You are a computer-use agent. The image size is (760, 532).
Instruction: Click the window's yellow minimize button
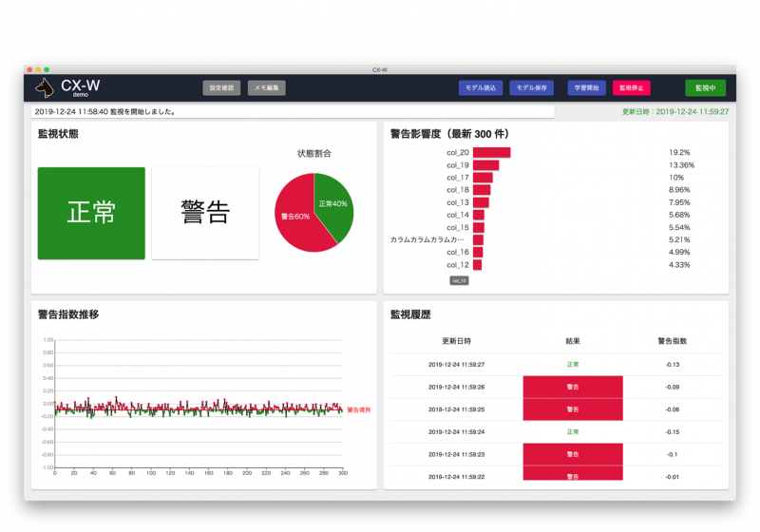tap(38, 69)
